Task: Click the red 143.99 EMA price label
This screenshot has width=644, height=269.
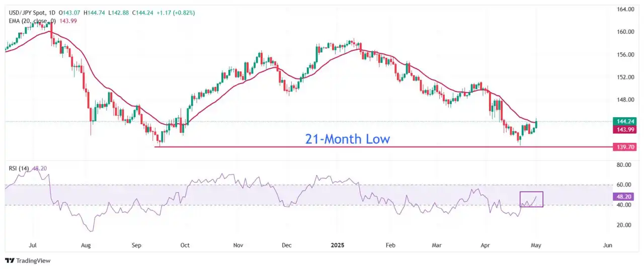Action: coord(625,129)
